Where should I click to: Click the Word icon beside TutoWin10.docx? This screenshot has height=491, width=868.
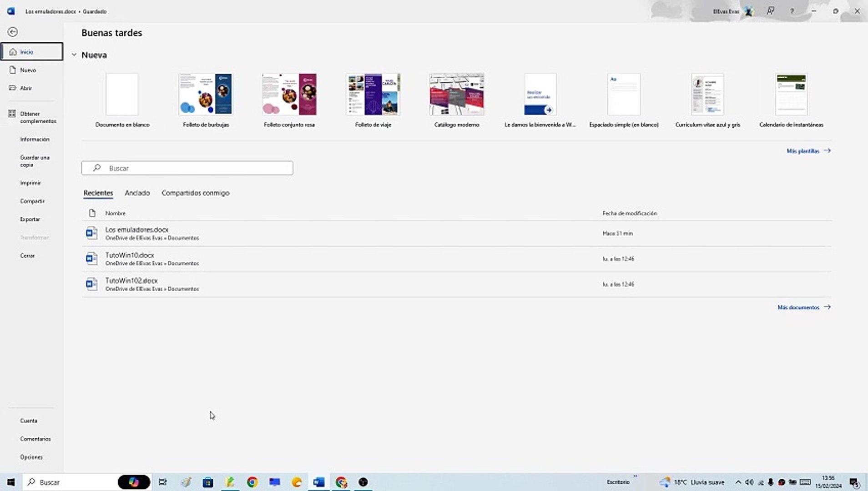coord(92,259)
